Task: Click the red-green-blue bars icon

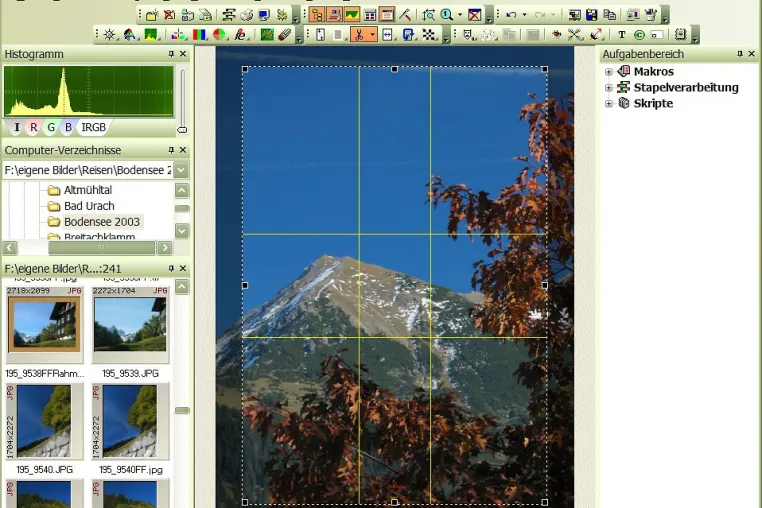Action: (199, 35)
